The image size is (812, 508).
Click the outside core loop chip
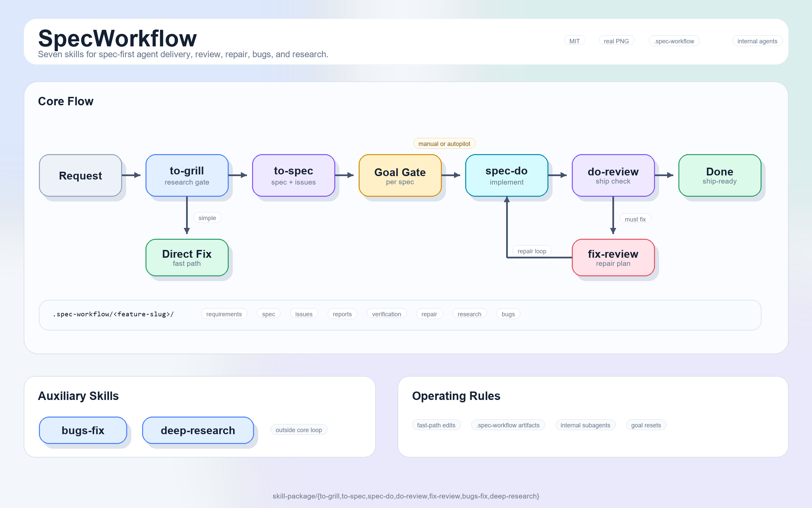[299, 430]
